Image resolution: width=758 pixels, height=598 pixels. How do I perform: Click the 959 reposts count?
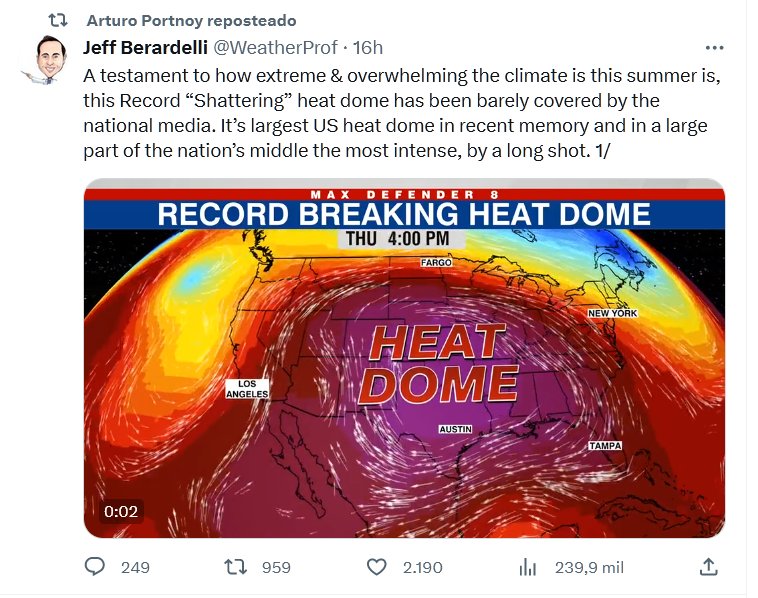[x=276, y=567]
